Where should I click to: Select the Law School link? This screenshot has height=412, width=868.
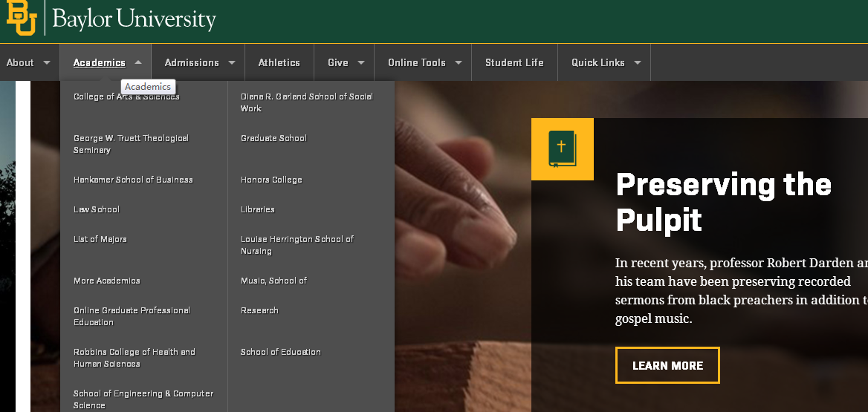[x=97, y=209]
